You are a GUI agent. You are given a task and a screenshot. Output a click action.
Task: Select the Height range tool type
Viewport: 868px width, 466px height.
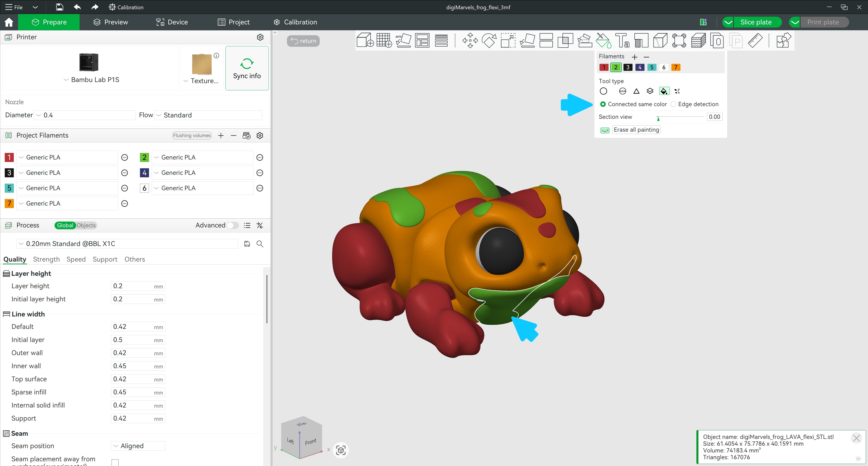[x=650, y=91]
